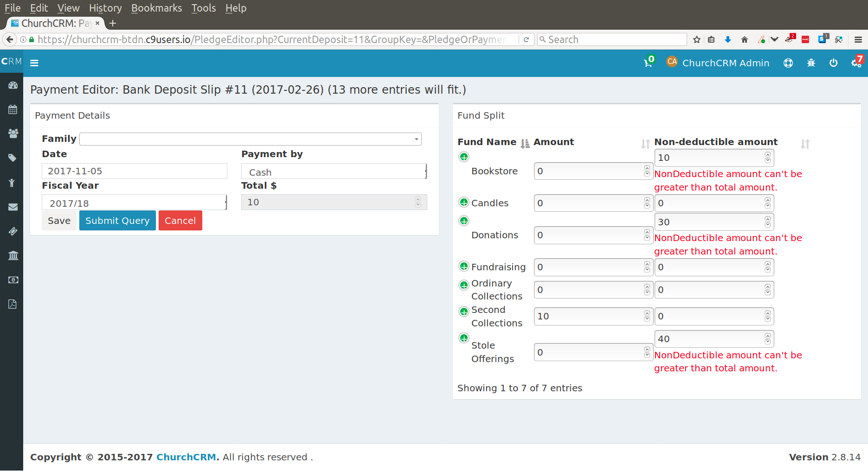Click the Date input field
This screenshot has width=868, height=471.
click(135, 171)
